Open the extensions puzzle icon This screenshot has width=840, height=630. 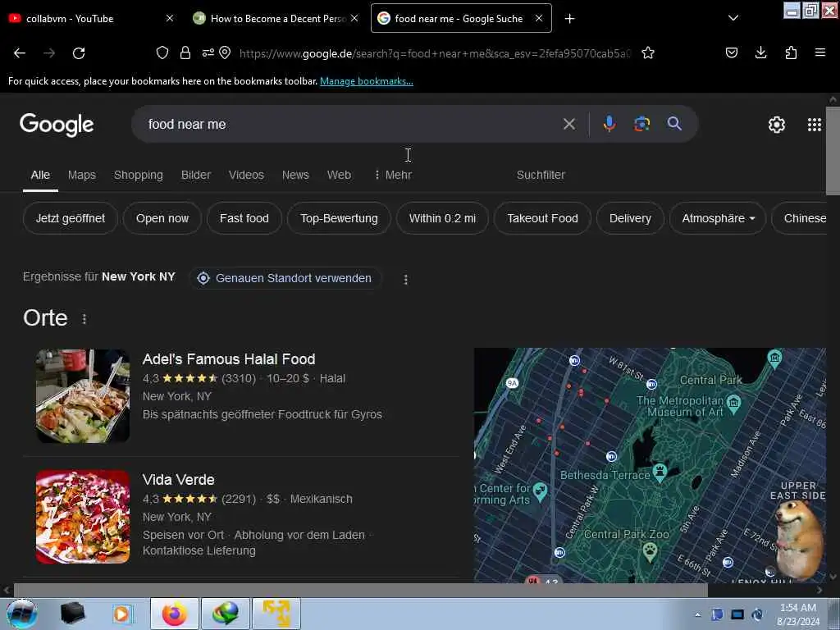click(x=791, y=52)
